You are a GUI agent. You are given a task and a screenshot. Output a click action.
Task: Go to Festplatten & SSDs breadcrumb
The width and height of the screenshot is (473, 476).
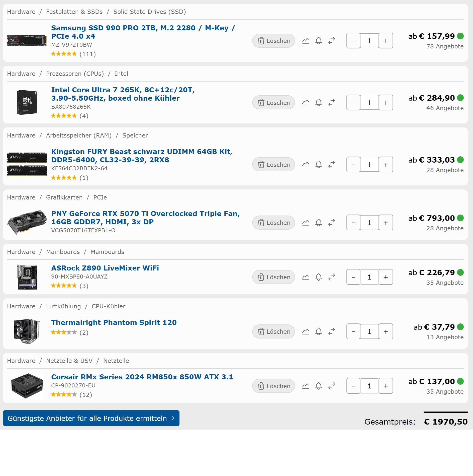coord(74,12)
